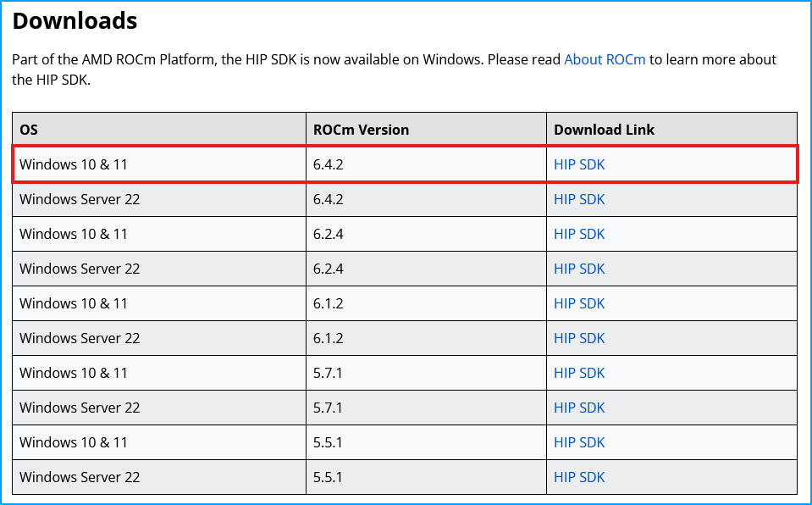Download HIP SDK 6.1.2 for Windows Server 22
The height and width of the screenshot is (505, 812).
579,338
